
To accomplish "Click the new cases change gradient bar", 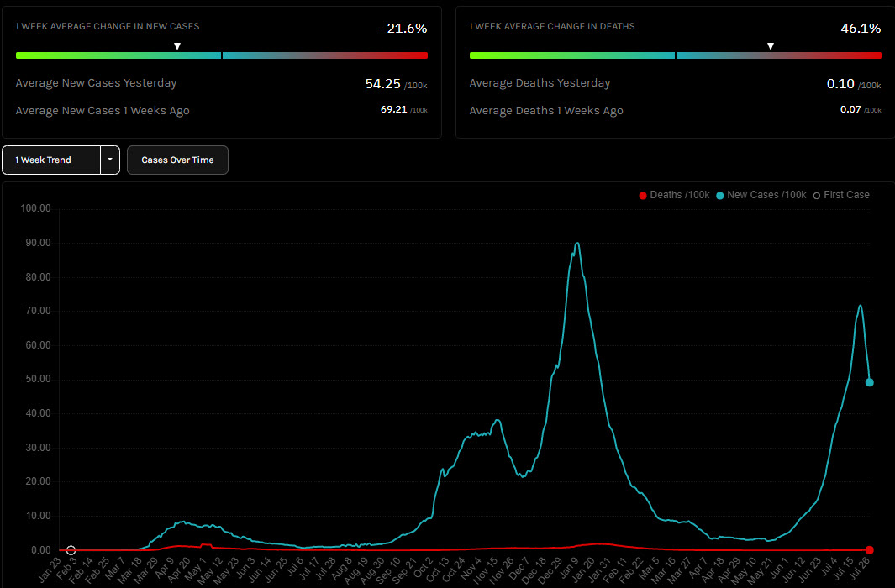I will (x=222, y=55).
